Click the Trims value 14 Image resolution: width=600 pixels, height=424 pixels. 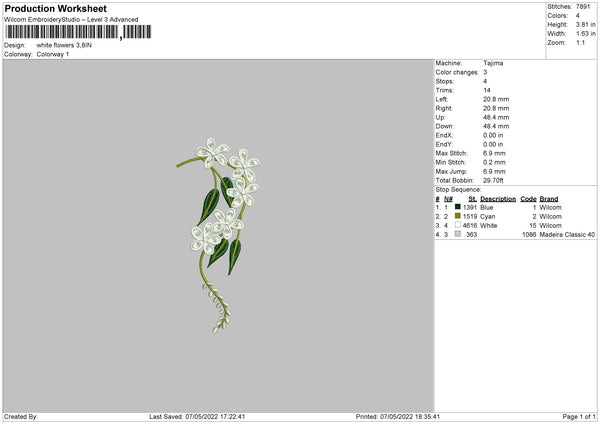[487, 90]
